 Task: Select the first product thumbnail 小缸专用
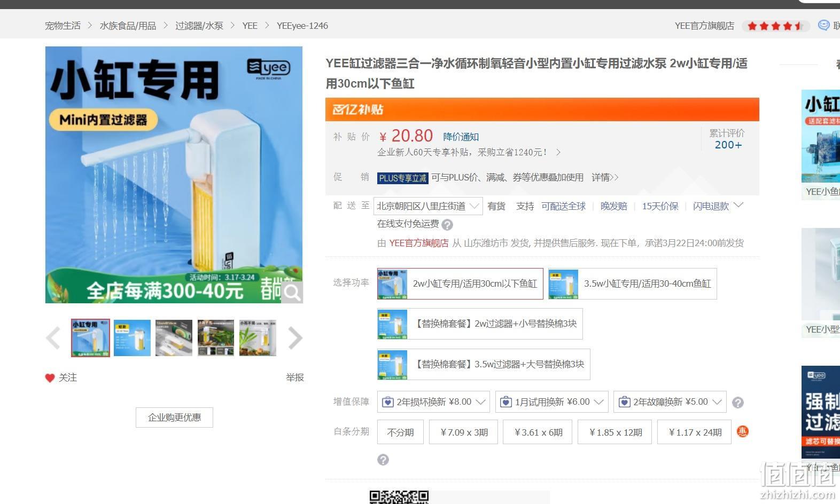[90, 338]
